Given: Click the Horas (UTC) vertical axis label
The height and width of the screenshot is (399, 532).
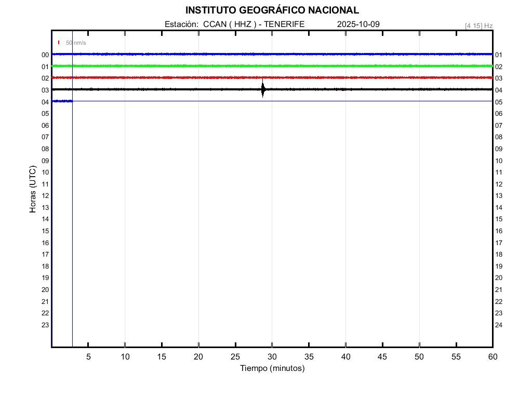Looking at the screenshot, I should [x=33, y=190].
